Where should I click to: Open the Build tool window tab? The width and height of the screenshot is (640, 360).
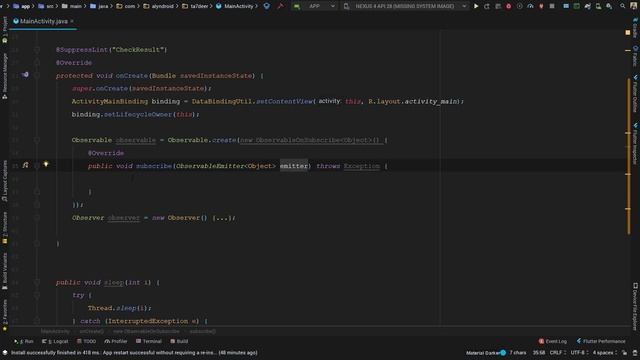point(179,341)
